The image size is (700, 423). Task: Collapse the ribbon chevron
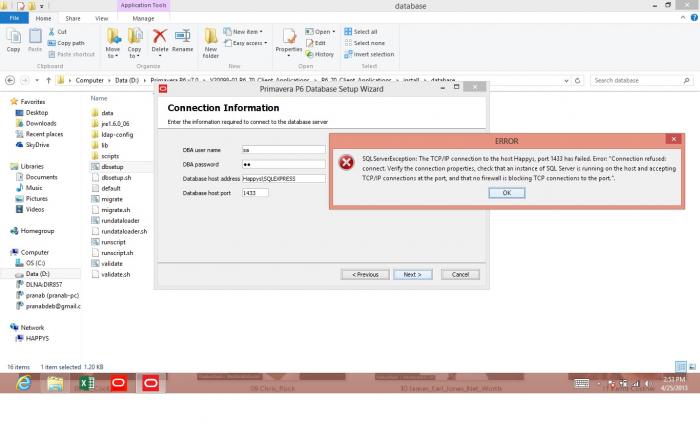point(683,18)
